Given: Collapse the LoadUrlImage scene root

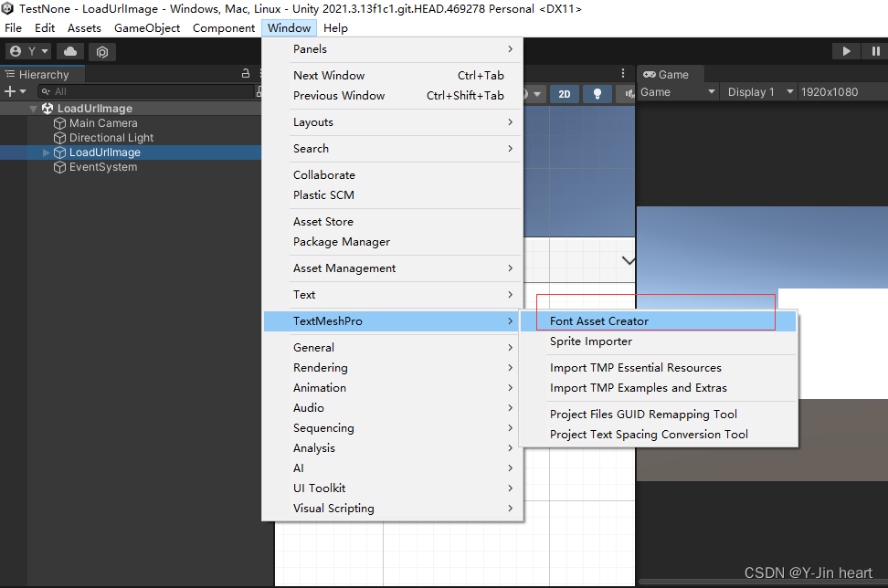Looking at the screenshot, I should 33,109.
